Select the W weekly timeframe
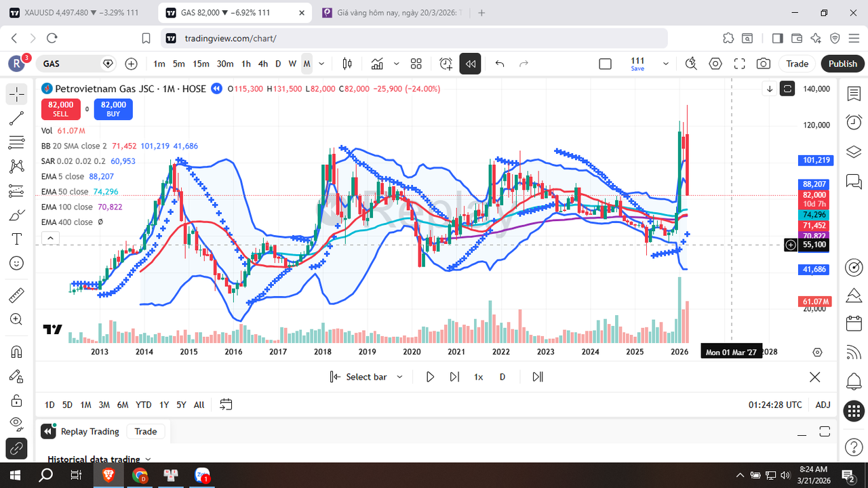Screen dimensions: 868x488 tap(292, 64)
